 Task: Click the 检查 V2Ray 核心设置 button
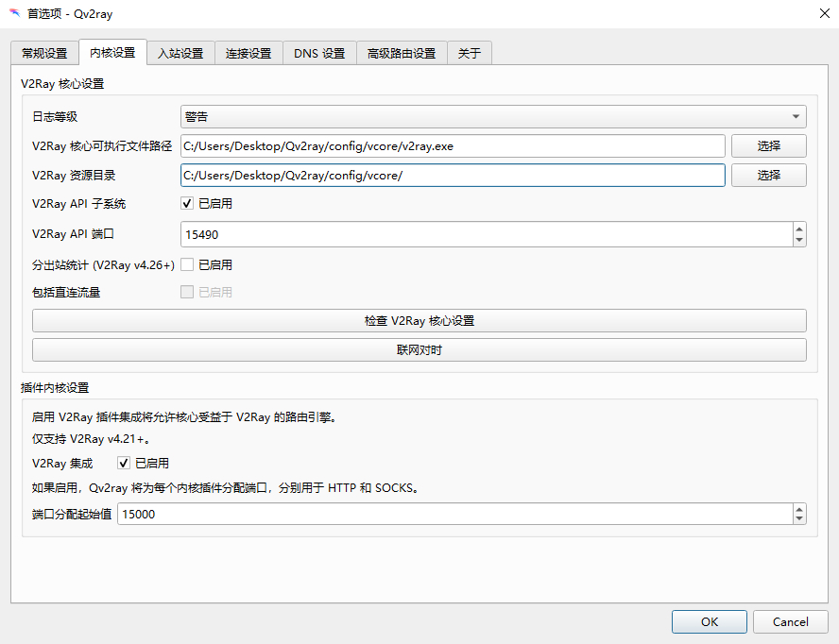419,321
